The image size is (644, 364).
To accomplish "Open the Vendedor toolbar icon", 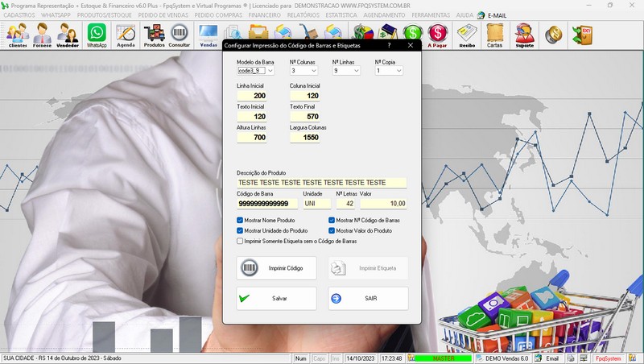I will 68,35.
